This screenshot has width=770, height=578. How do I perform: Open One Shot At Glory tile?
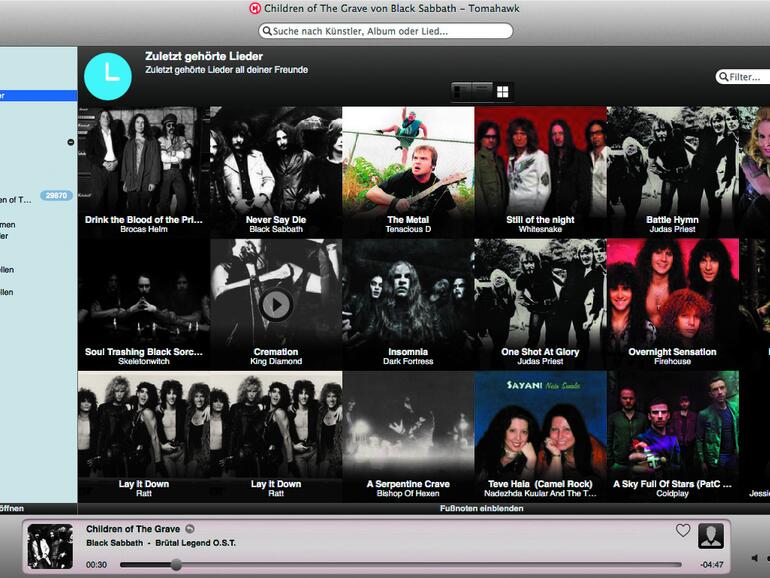tap(540, 304)
